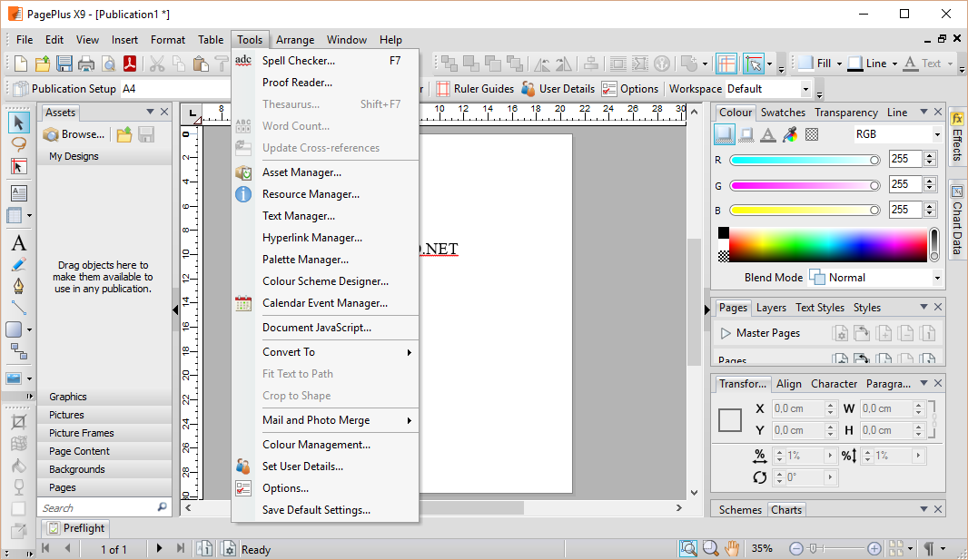968x560 pixels.
Task: Select the Text colour A icon in Colour tab
Action: (x=767, y=134)
